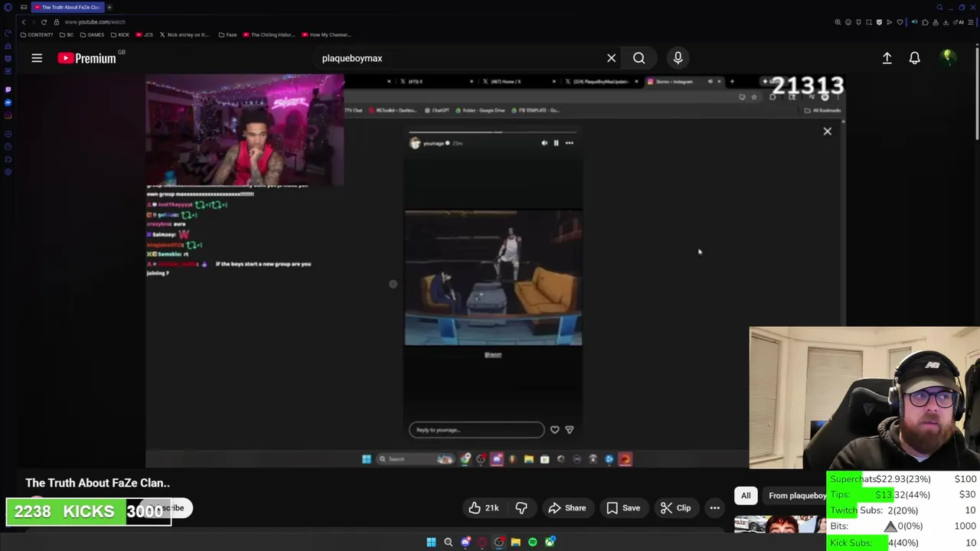Open the CONTENT? bookmarks folder

[x=38, y=34]
